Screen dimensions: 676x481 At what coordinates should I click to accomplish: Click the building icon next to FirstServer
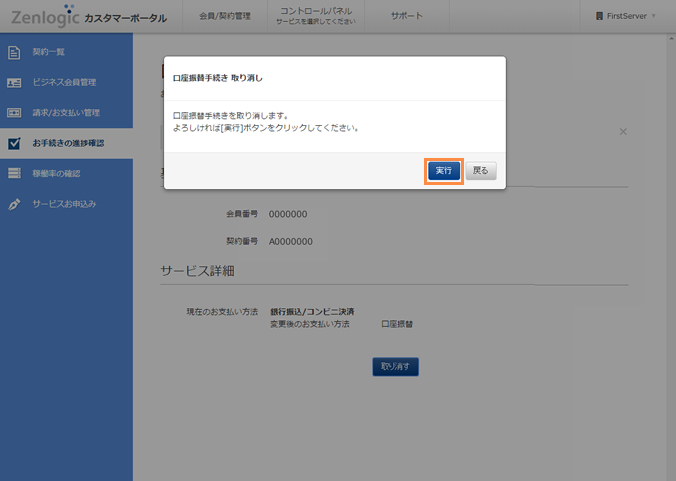pos(599,16)
